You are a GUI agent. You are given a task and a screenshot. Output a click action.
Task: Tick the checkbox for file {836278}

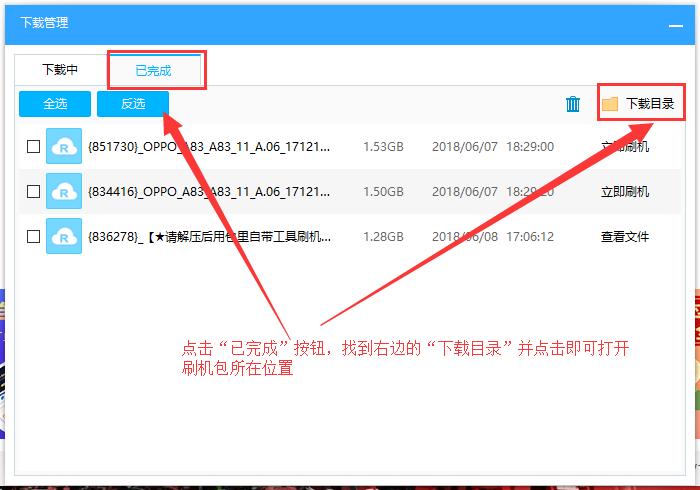coord(33,237)
